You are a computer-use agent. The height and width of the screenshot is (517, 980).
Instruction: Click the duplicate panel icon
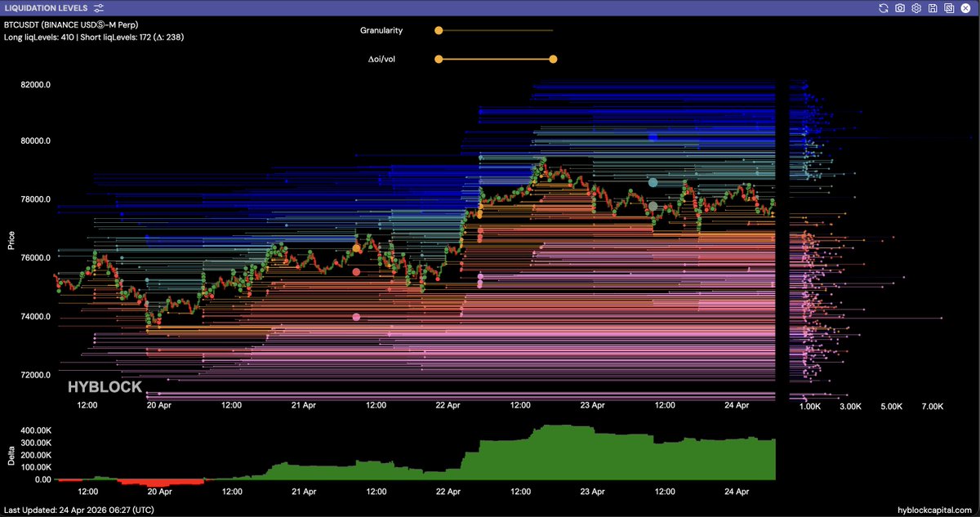[x=949, y=7]
